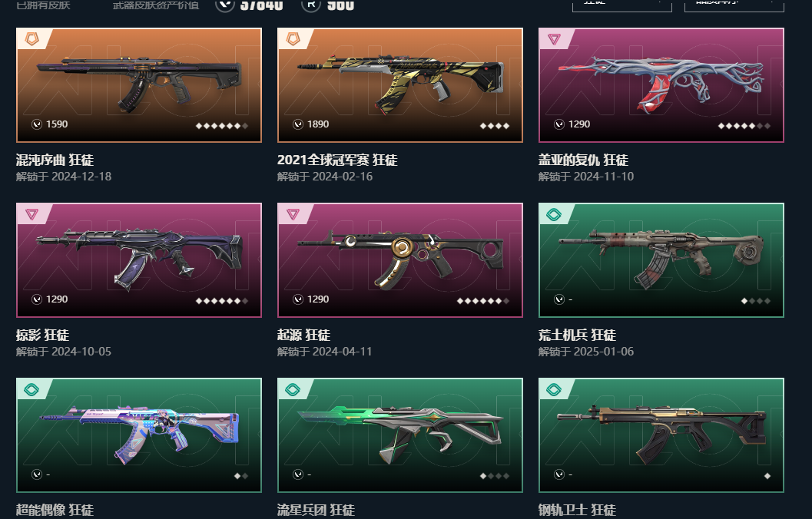The height and width of the screenshot is (519, 812).
Task: Click the pink triangle tier icon on 盖亚的复仇 card
Action: 554,39
